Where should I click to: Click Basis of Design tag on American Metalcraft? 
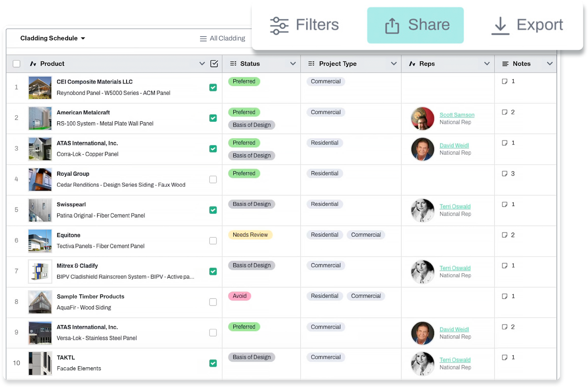[252, 125]
